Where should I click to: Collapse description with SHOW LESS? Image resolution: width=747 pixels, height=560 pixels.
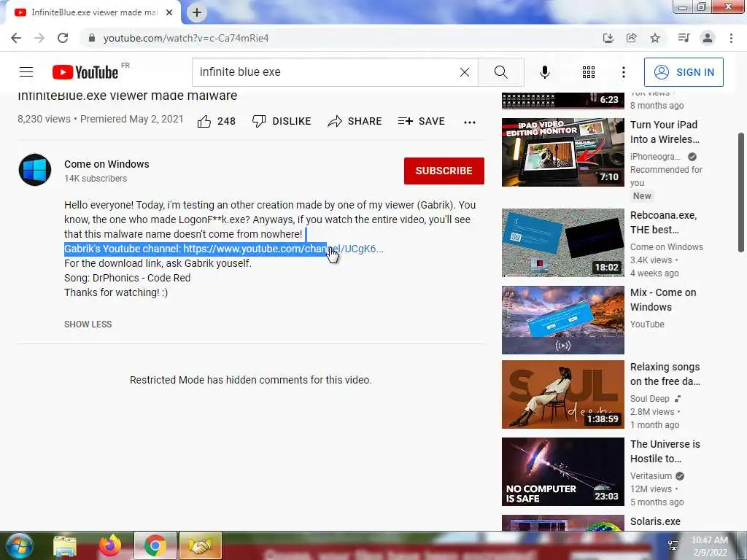[x=88, y=324]
